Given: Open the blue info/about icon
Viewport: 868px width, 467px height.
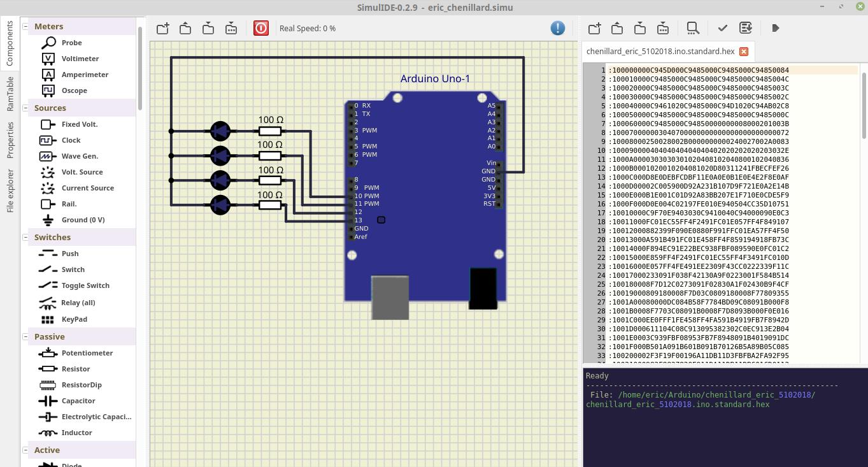Looking at the screenshot, I should [557, 28].
